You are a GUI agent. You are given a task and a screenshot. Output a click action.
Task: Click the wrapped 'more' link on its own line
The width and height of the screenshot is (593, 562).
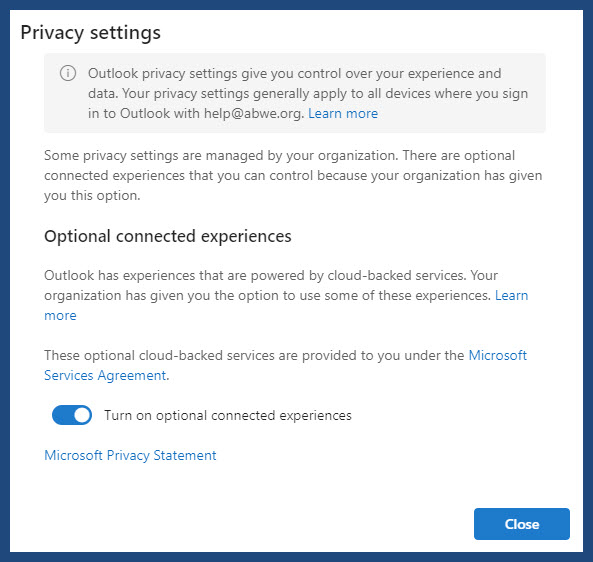tap(61, 315)
